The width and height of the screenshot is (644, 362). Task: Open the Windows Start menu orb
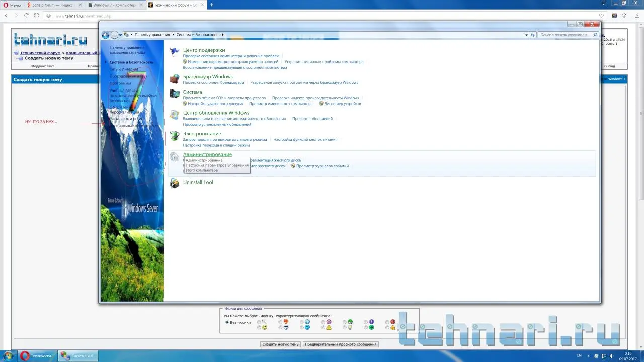pyautogui.click(x=8, y=355)
